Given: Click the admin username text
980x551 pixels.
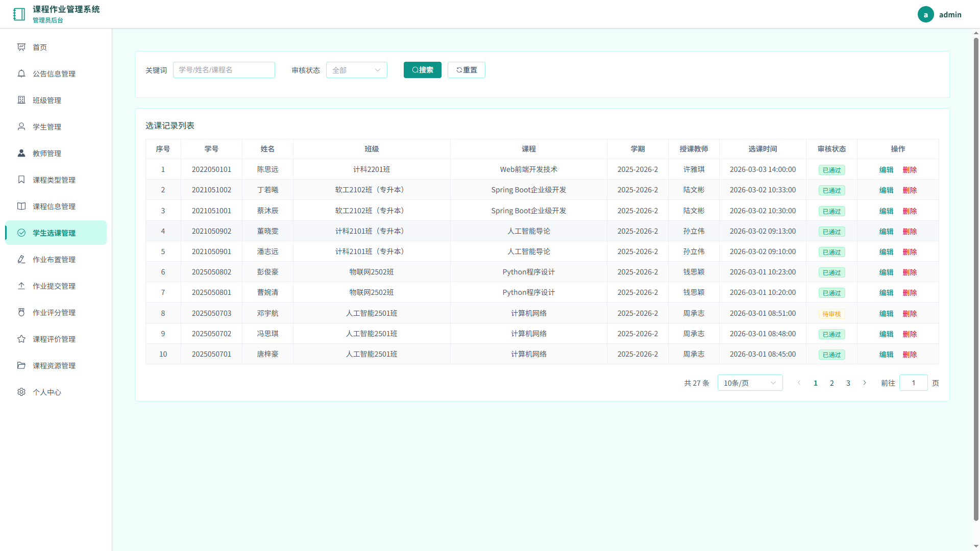Looking at the screenshot, I should tap(950, 15).
